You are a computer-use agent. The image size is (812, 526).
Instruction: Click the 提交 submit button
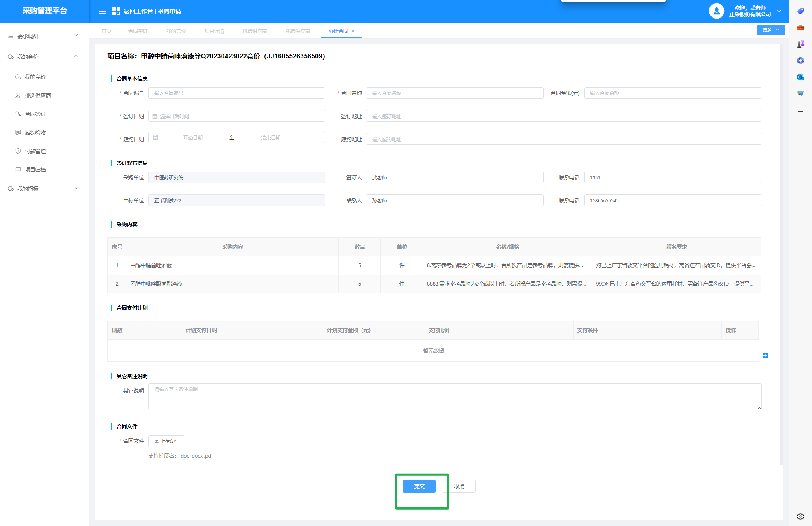tap(419, 486)
